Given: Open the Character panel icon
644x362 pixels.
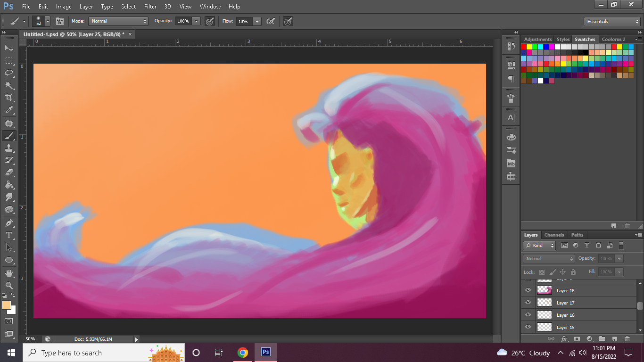Looking at the screenshot, I should point(511,117).
